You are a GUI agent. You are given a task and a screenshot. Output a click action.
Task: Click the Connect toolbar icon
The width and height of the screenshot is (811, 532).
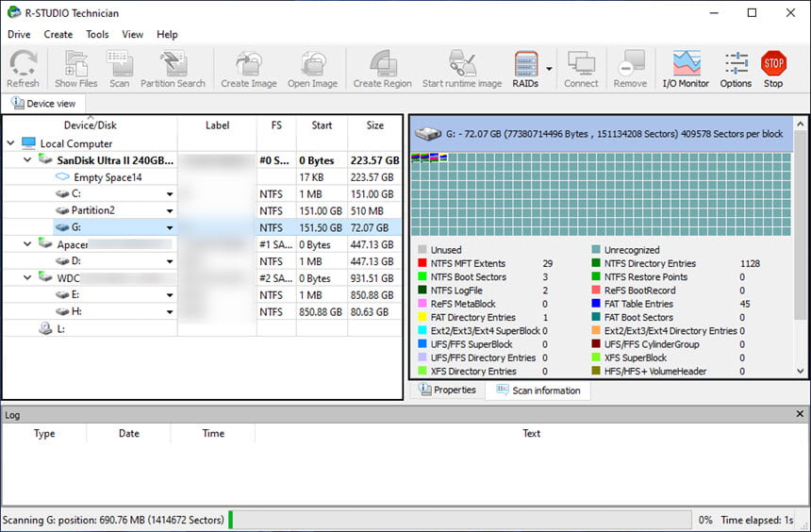(x=581, y=69)
